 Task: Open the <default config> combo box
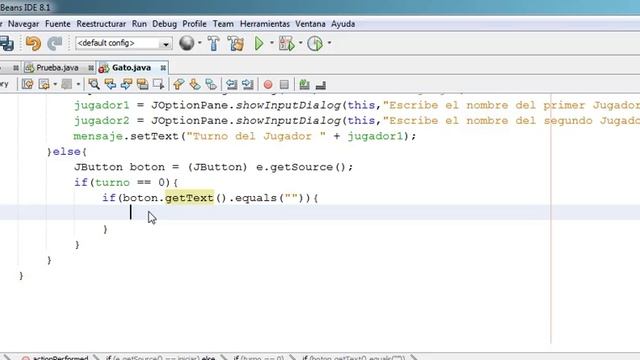(x=124, y=43)
